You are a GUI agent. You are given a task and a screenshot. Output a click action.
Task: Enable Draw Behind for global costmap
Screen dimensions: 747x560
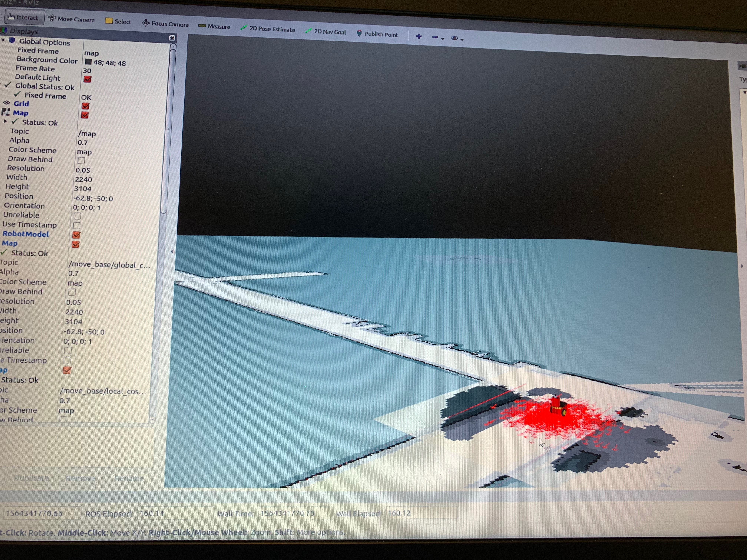click(x=72, y=292)
